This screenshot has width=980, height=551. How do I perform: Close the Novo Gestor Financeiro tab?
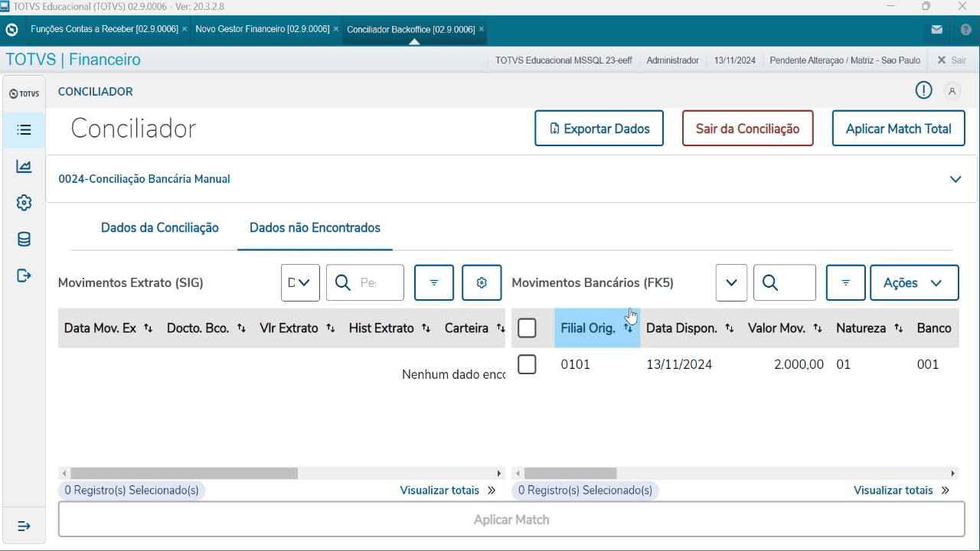[x=336, y=29]
